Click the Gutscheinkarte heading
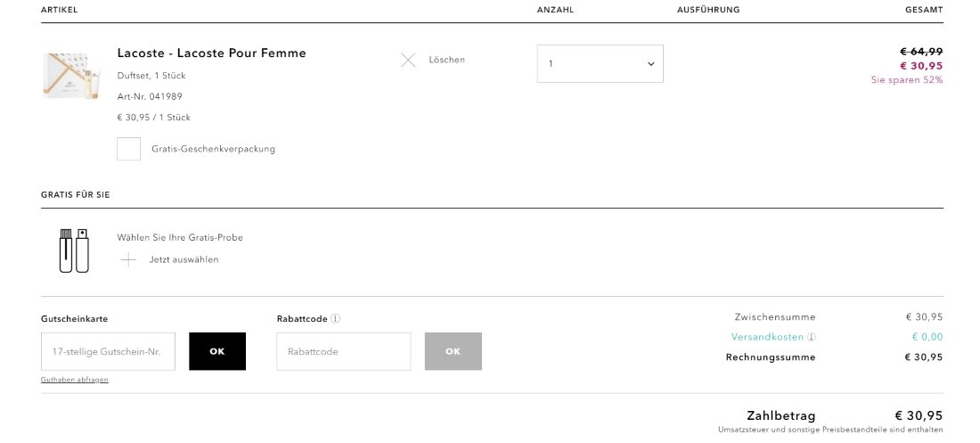The image size is (980, 443). (74, 319)
